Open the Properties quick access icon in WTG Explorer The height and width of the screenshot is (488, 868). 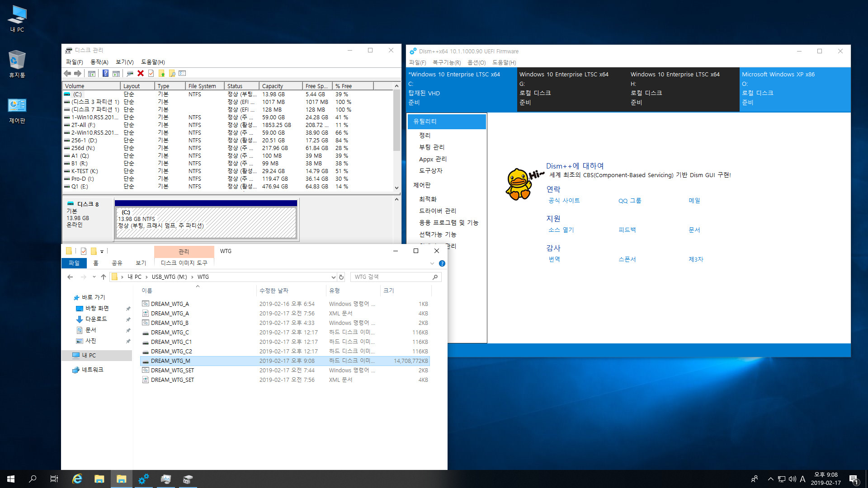click(x=84, y=251)
